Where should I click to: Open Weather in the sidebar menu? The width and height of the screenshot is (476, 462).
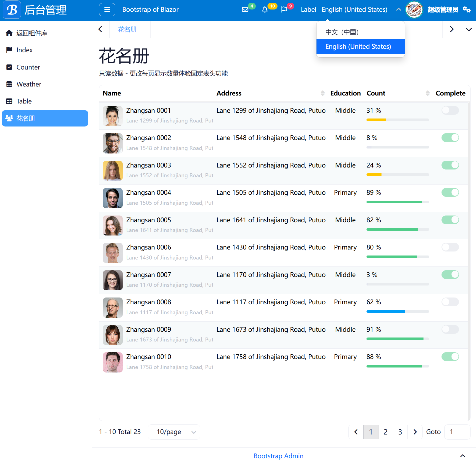click(29, 84)
